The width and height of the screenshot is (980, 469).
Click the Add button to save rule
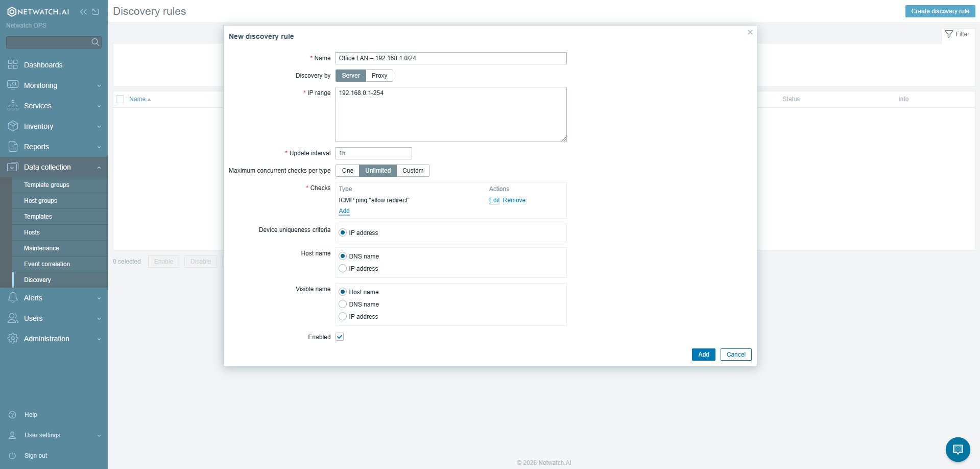[703, 355]
